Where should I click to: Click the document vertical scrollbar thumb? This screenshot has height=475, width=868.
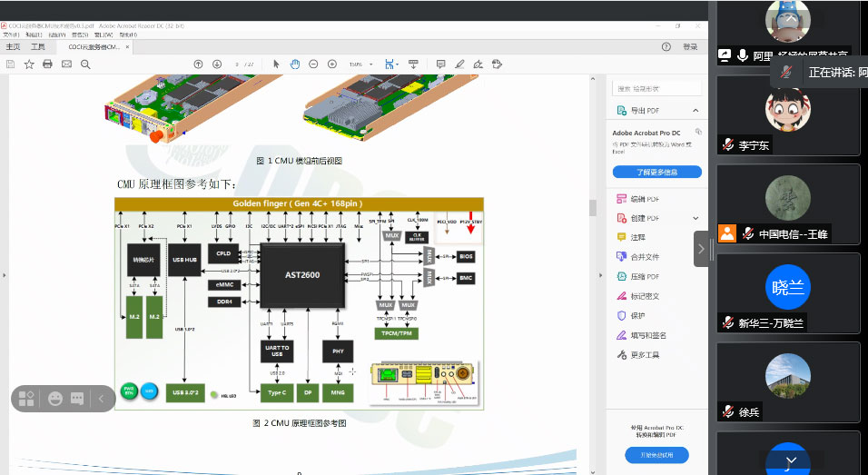click(x=593, y=208)
